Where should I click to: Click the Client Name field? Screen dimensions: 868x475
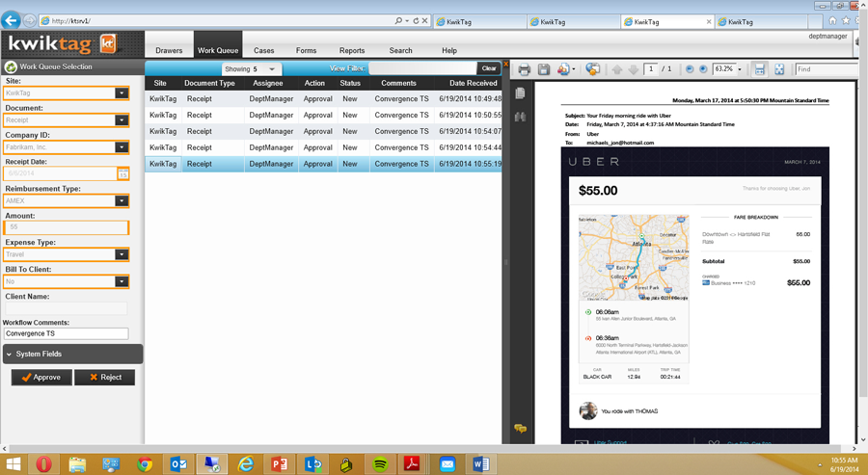click(x=67, y=308)
